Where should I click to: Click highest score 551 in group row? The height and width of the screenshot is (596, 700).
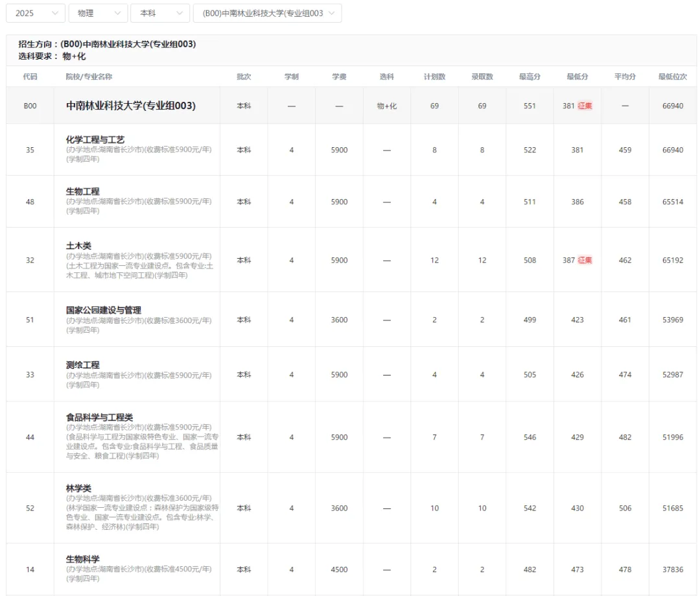530,106
